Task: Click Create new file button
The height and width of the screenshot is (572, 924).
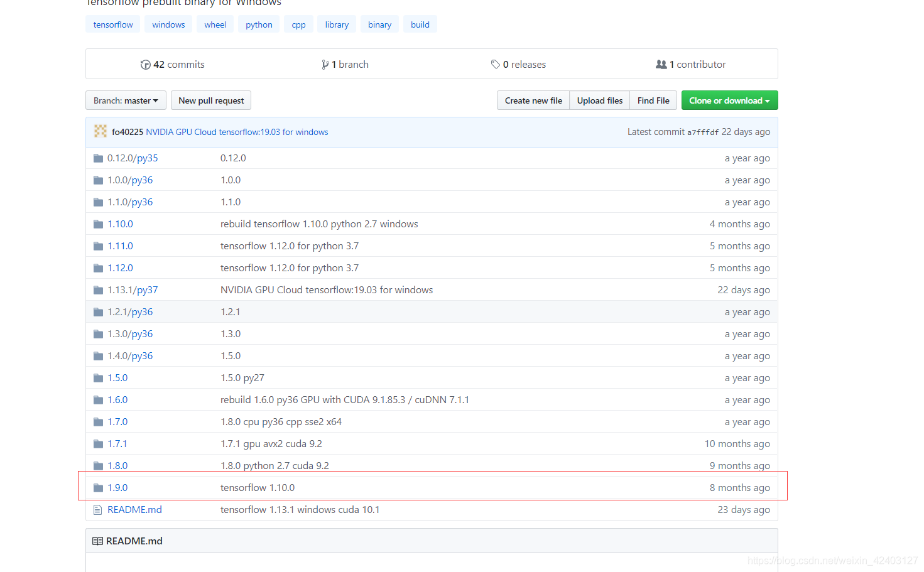Action: [x=533, y=100]
